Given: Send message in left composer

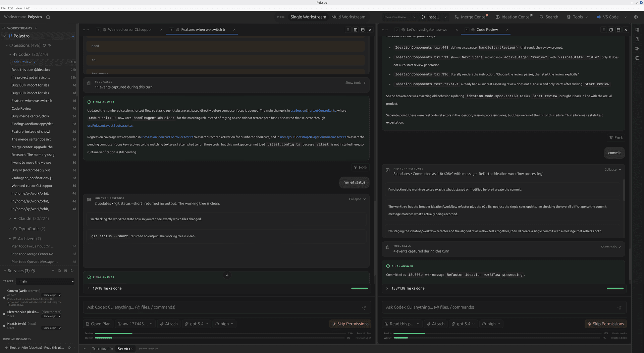Looking at the screenshot, I should tap(364, 308).
